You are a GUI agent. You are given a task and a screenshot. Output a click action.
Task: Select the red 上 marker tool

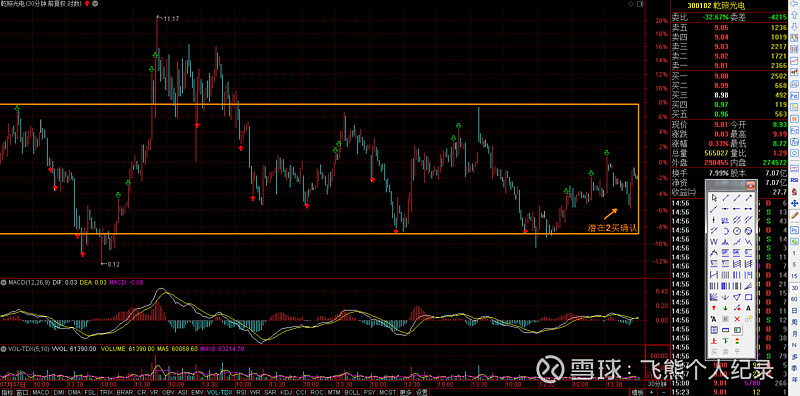point(714,341)
